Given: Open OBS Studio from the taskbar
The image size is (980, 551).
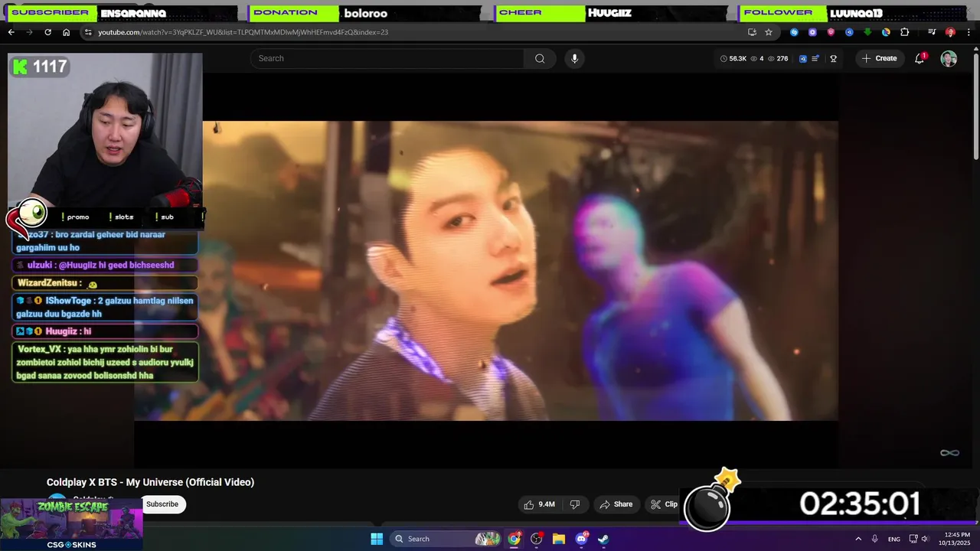Looking at the screenshot, I should tap(537, 539).
